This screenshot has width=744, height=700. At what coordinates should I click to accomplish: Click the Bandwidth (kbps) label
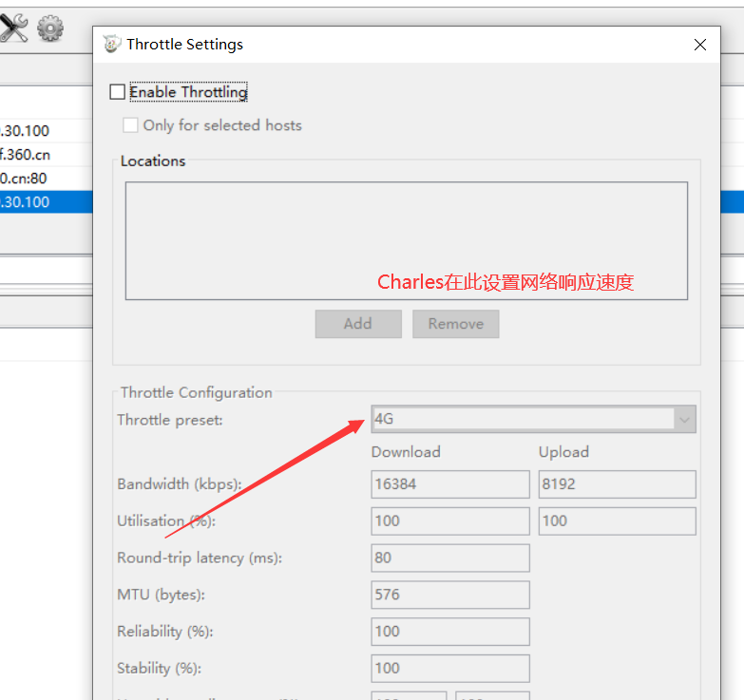pos(180,484)
